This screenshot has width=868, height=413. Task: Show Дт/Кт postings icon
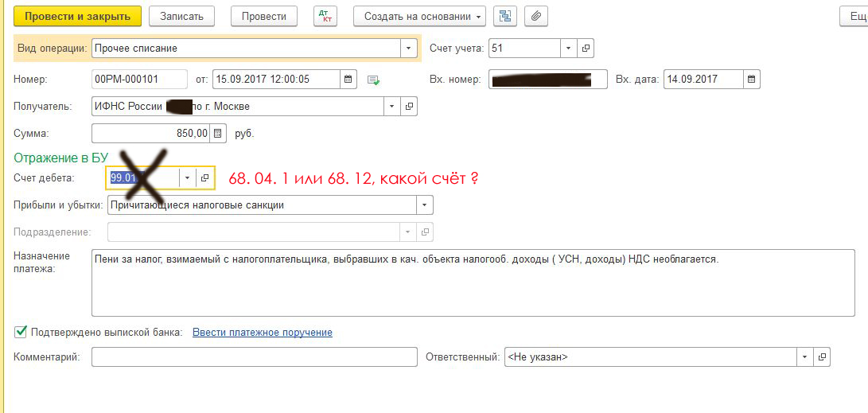(x=325, y=16)
